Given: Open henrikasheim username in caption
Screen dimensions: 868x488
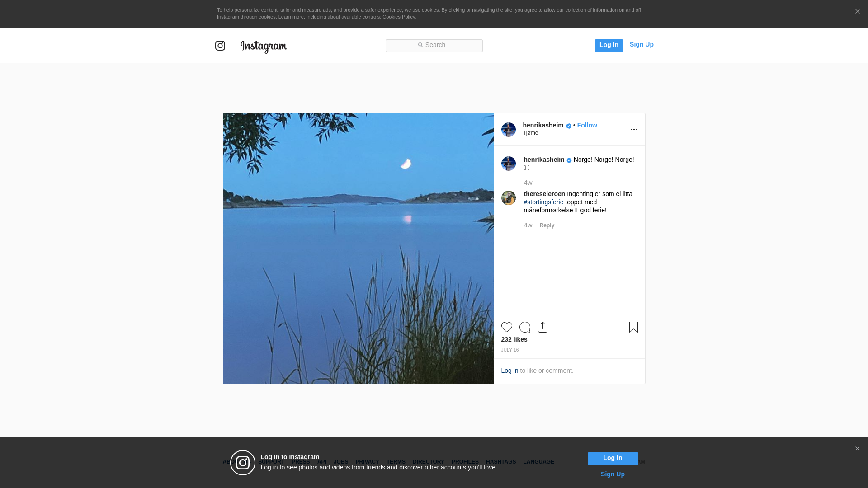Looking at the screenshot, I should pos(544,160).
